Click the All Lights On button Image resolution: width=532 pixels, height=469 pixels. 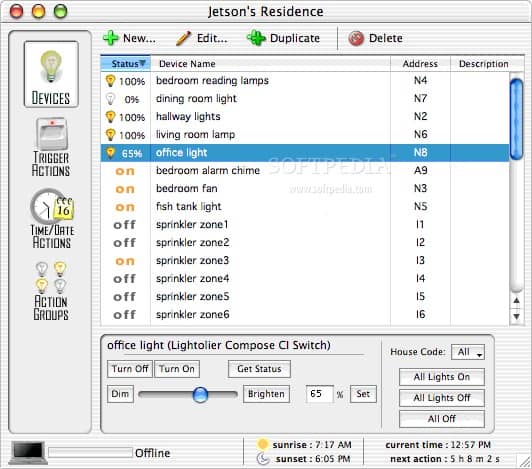pyautogui.click(x=442, y=377)
